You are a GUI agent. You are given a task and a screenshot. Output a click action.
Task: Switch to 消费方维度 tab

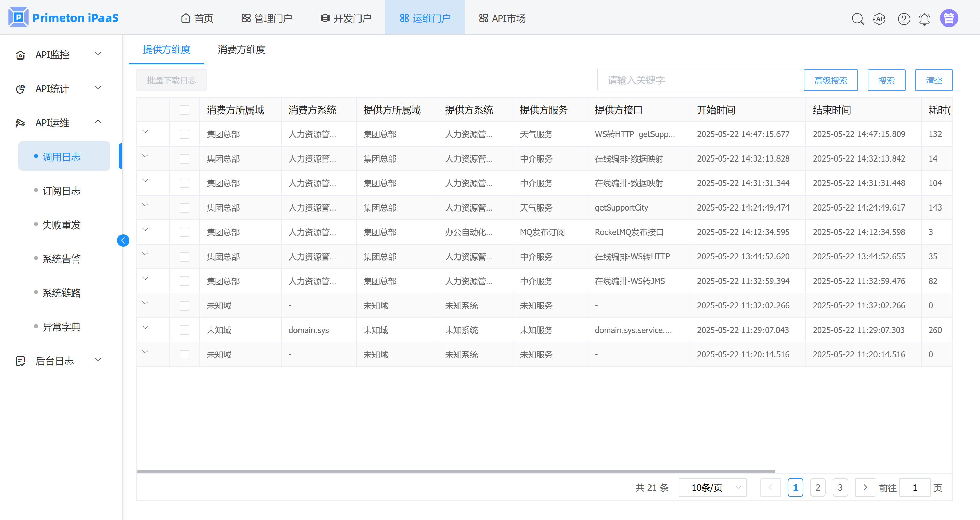pos(241,49)
